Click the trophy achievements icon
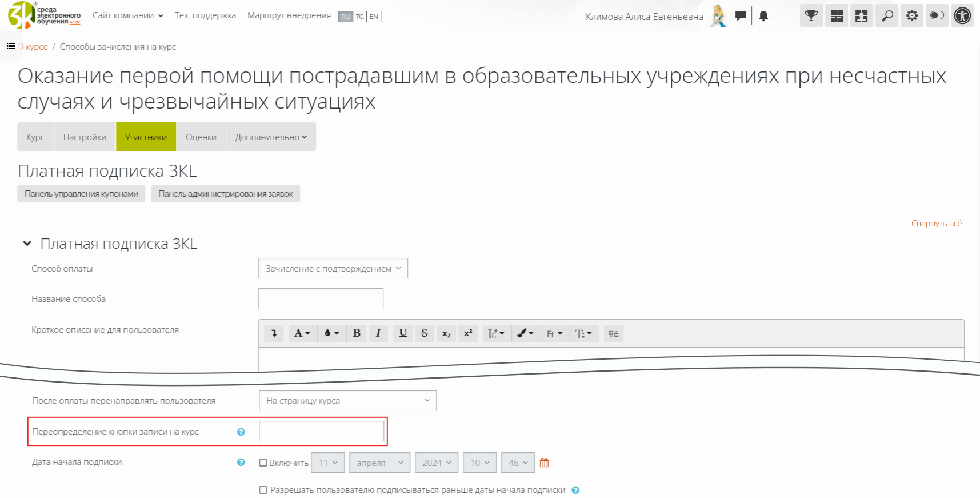This screenshot has height=498, width=980. click(x=811, y=16)
